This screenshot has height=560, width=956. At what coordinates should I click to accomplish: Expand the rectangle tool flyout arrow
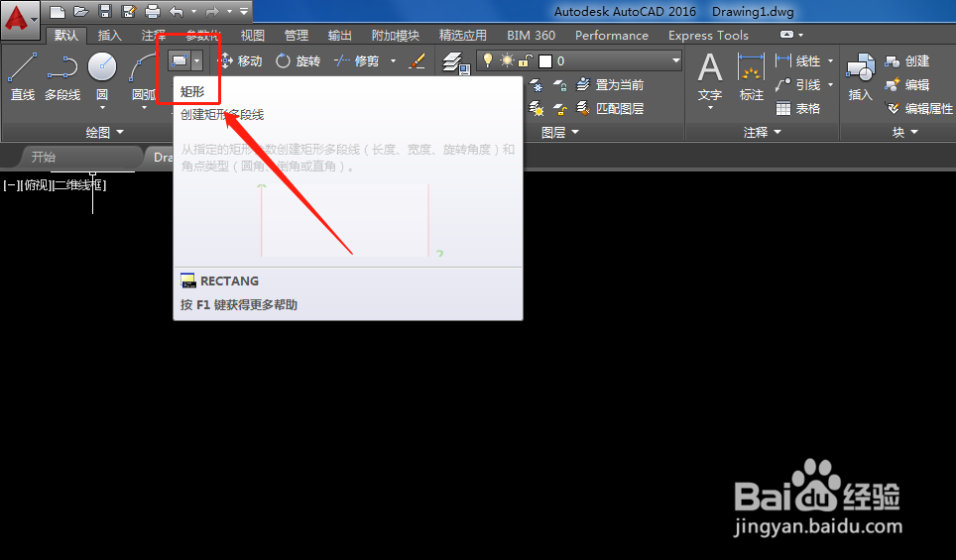(196, 60)
